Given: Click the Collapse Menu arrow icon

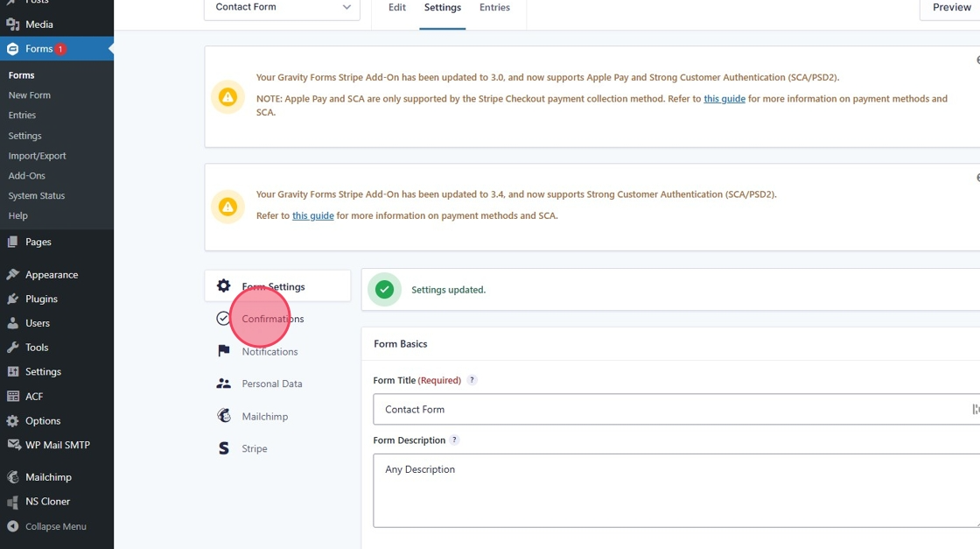Looking at the screenshot, I should pos(12,526).
